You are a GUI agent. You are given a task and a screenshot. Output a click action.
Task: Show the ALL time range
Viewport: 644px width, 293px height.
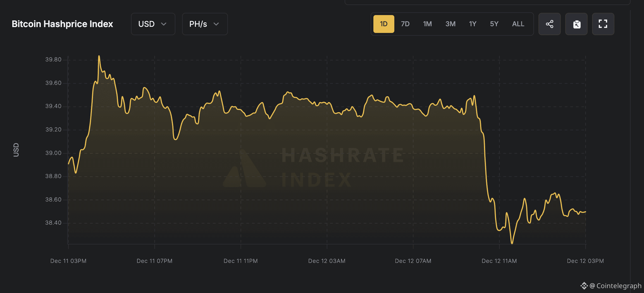click(518, 24)
